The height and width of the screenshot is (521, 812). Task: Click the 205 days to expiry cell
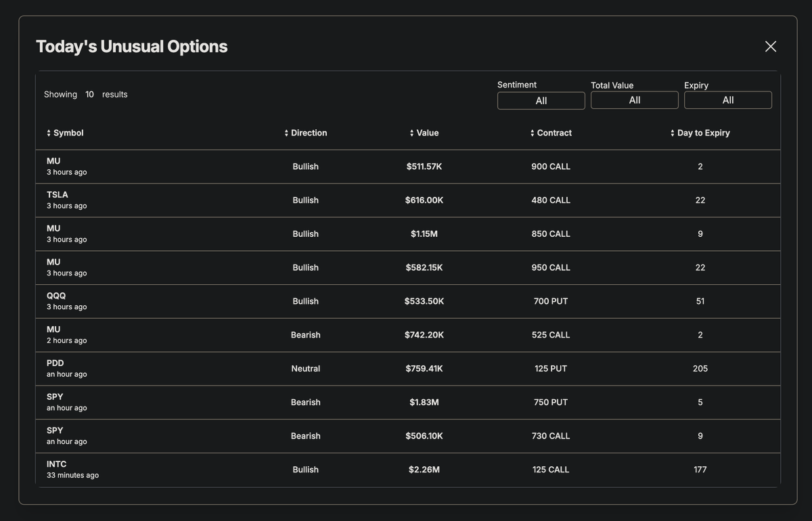(x=700, y=369)
